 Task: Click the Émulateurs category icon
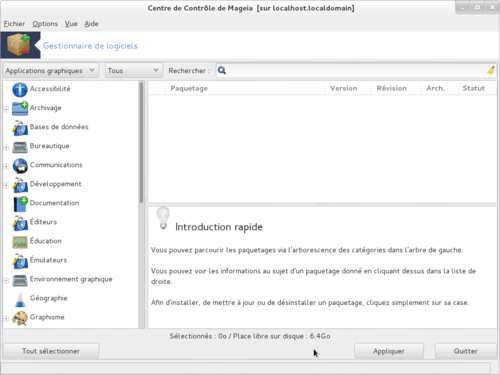pyautogui.click(x=20, y=261)
